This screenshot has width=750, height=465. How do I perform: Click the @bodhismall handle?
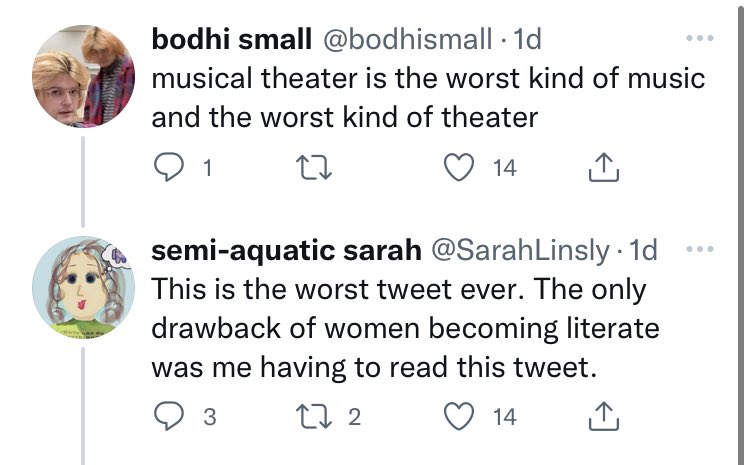click(x=408, y=39)
